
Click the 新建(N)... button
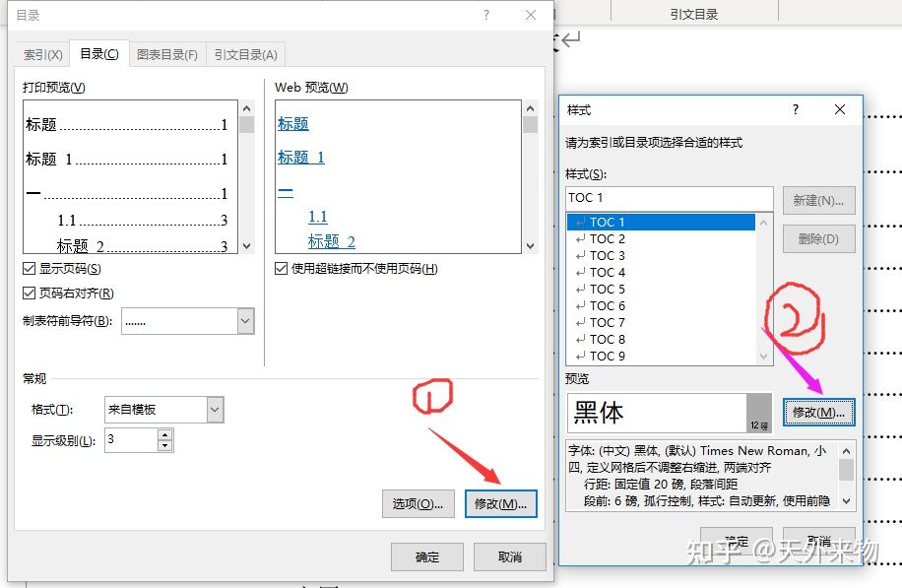818,200
